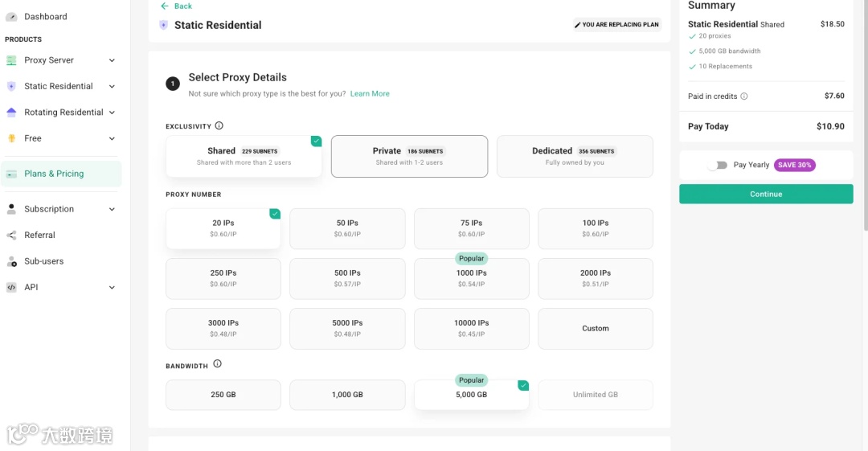Click the API code icon

click(11, 287)
